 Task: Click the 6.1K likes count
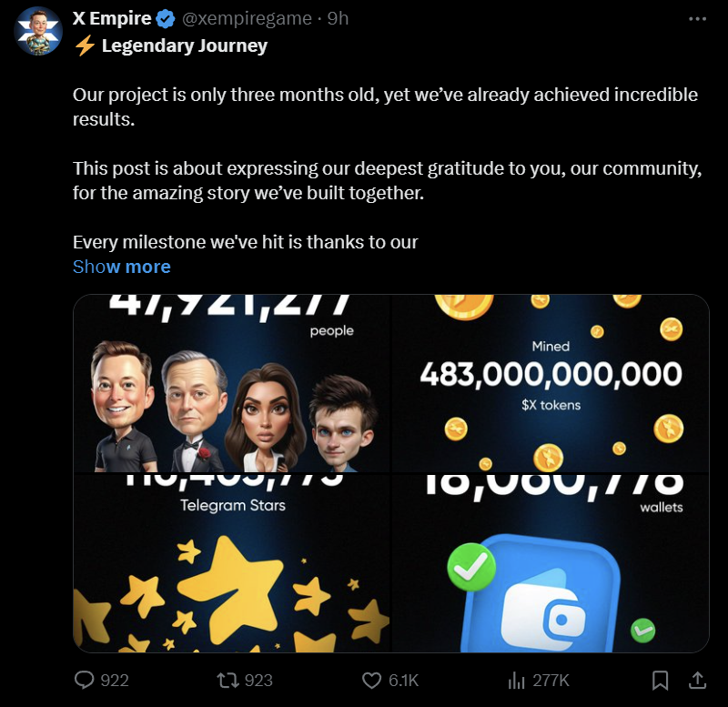click(403, 681)
